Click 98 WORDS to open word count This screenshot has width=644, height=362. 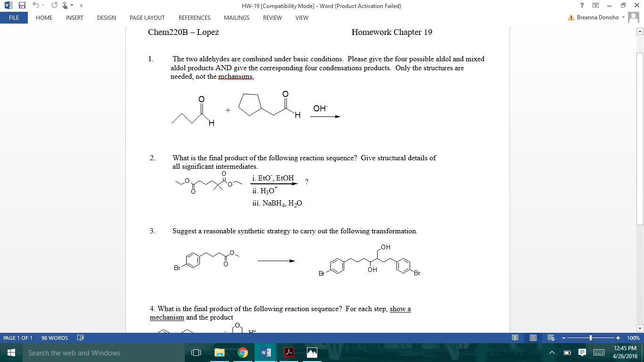click(x=54, y=337)
